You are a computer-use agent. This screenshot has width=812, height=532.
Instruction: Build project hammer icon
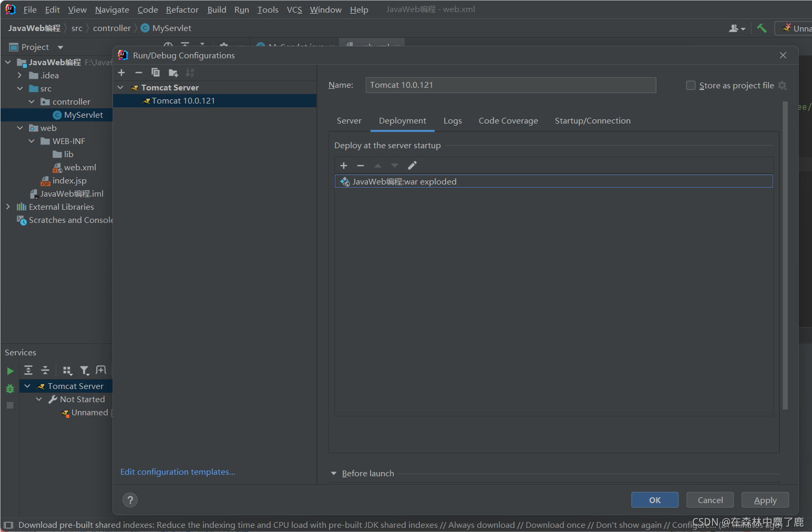762,28
